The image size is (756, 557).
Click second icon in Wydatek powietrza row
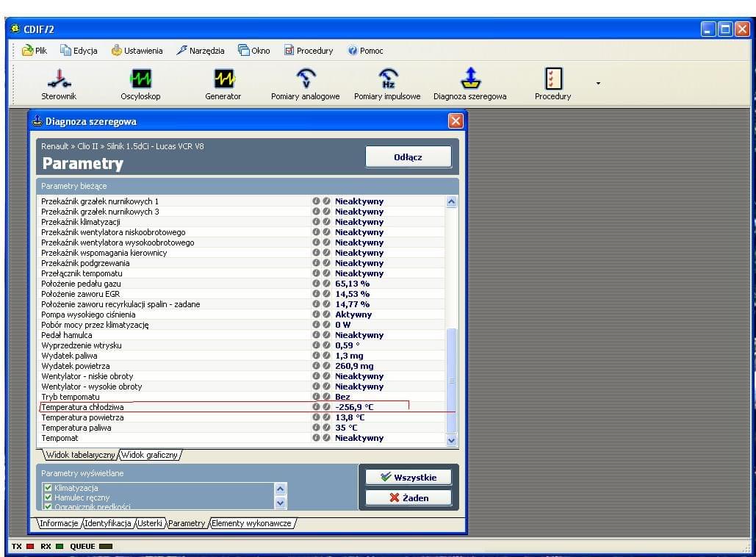coord(326,366)
